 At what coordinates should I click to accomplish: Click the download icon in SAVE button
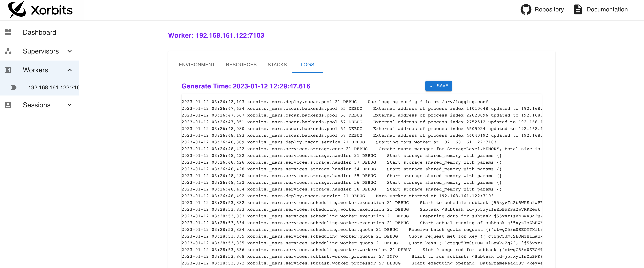tap(431, 86)
